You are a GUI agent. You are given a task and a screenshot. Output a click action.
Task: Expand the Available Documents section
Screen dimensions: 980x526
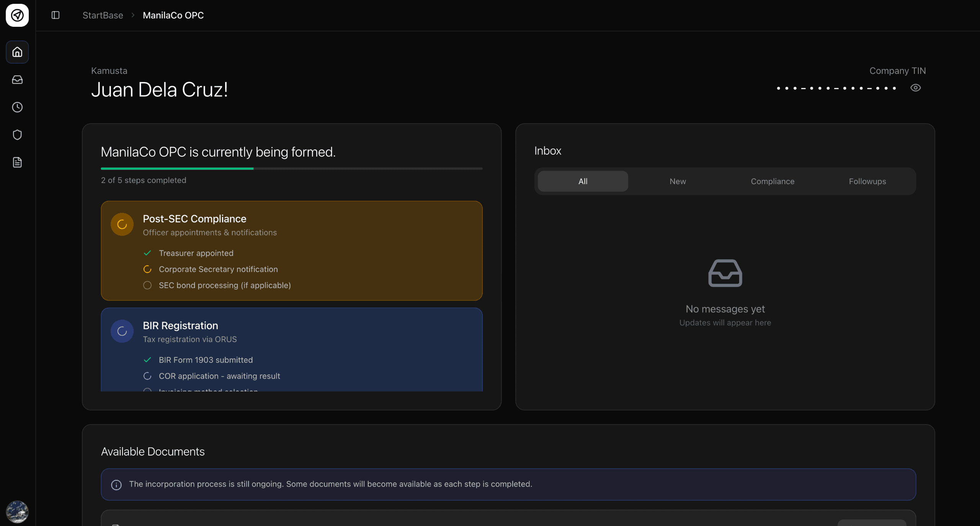152,451
